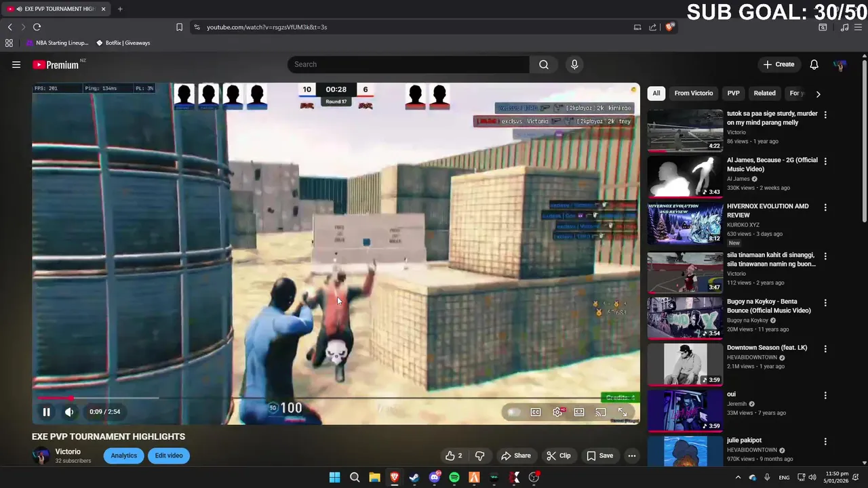Image resolution: width=868 pixels, height=488 pixels.
Task: Open more actions ellipsis below video
Action: tap(632, 455)
